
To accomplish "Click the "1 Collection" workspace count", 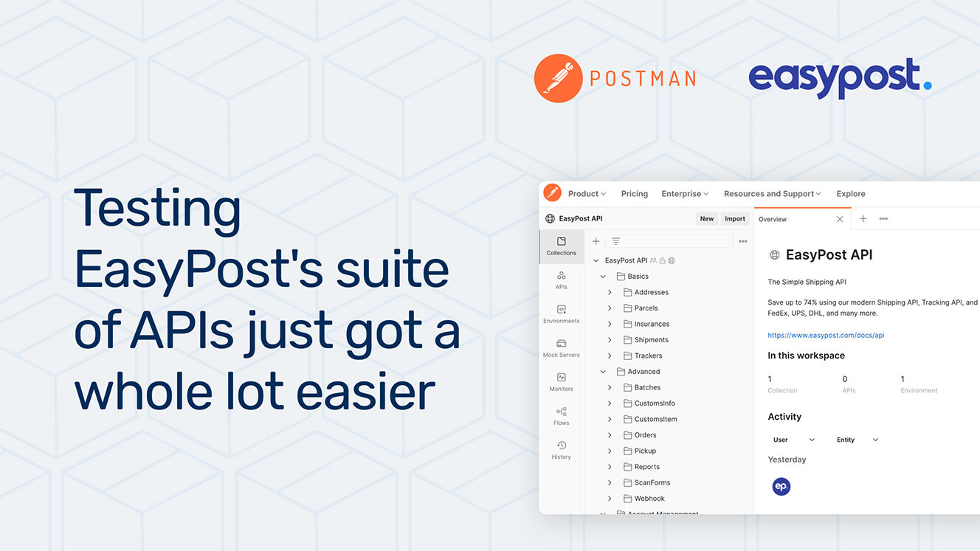I will pyautogui.click(x=782, y=384).
